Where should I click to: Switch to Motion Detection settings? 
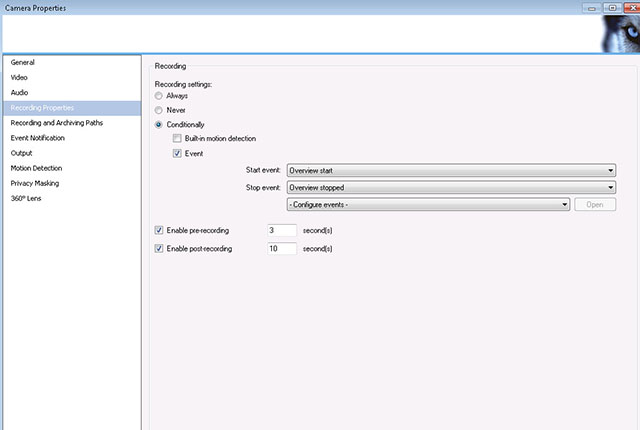click(35, 168)
